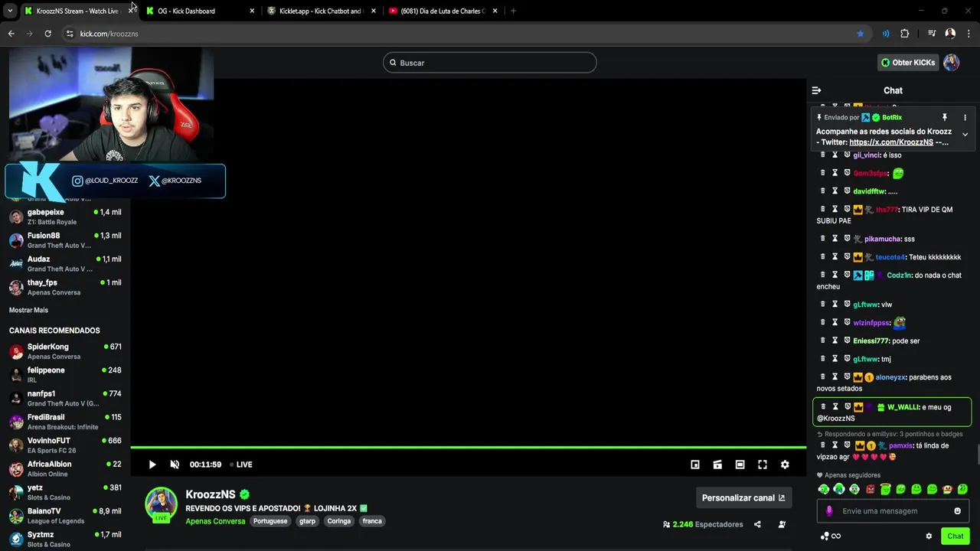
Task: Click Personalizar canal button
Action: [743, 497]
